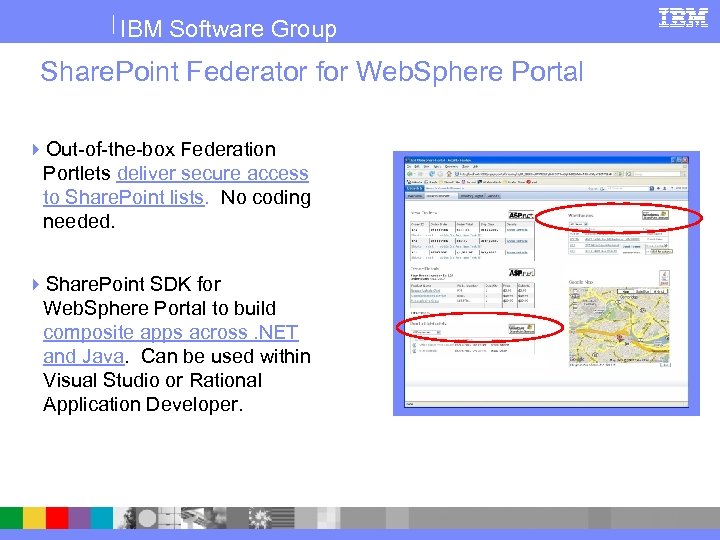Click the Google Map in the portal page
Image resolution: width=720 pixels, height=540 pixels.
619,326
